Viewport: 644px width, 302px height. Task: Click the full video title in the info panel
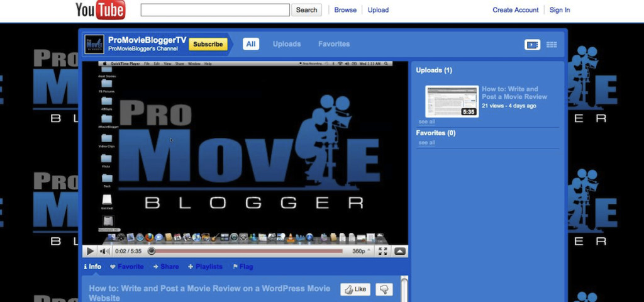tap(209, 293)
